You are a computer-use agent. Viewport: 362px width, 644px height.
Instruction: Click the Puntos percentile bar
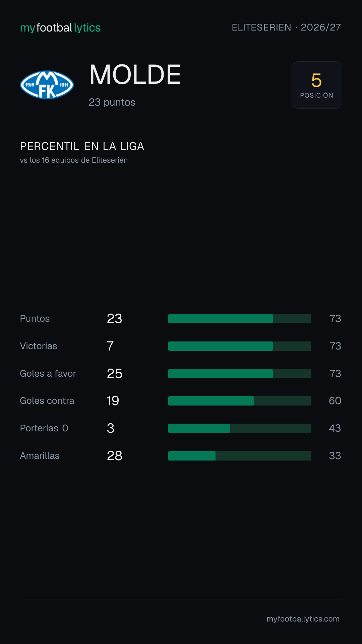(x=240, y=319)
